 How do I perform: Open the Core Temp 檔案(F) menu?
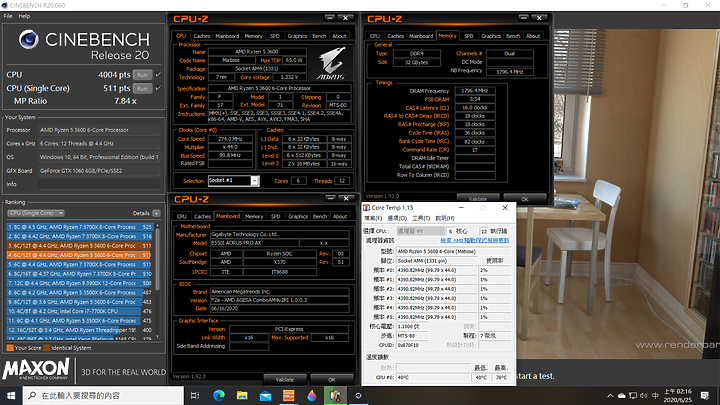tap(373, 218)
